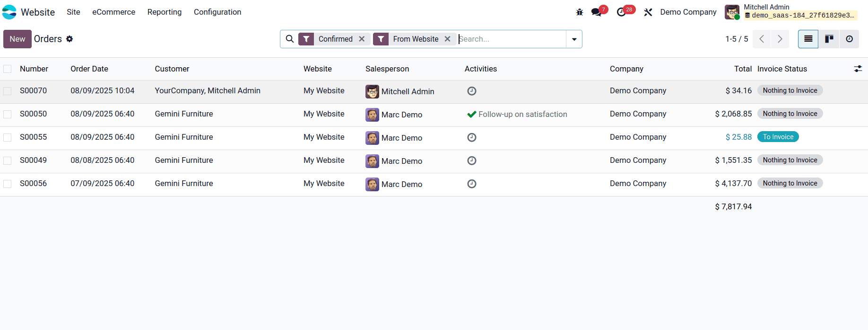Click the $ 25.88 total amount
This screenshot has width=868, height=330.
tap(738, 137)
